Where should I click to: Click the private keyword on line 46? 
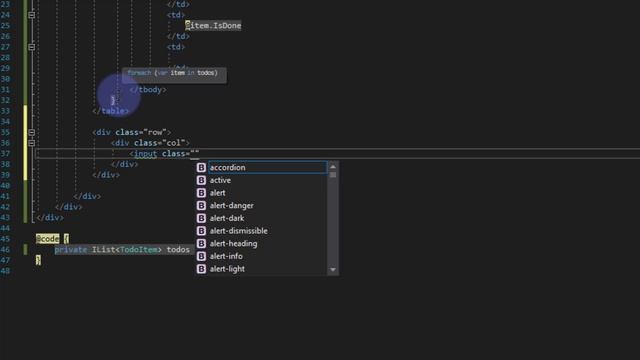[71, 249]
